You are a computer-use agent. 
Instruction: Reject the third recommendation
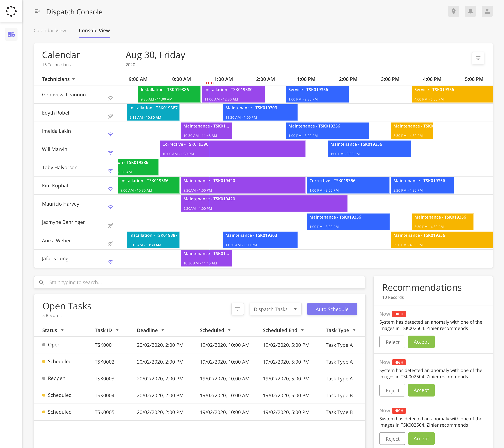click(x=392, y=439)
